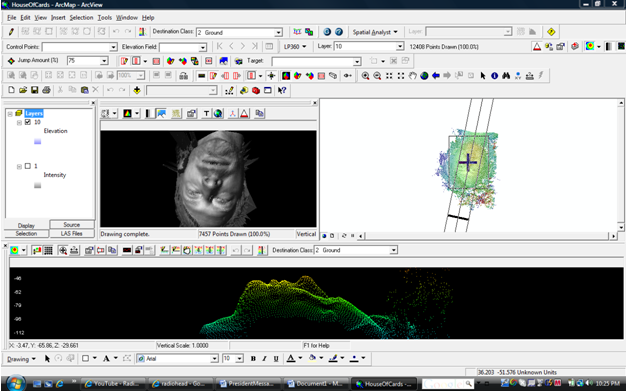The height and width of the screenshot is (392, 626).
Task: Open the Arial font name dropdown
Action: click(214, 358)
